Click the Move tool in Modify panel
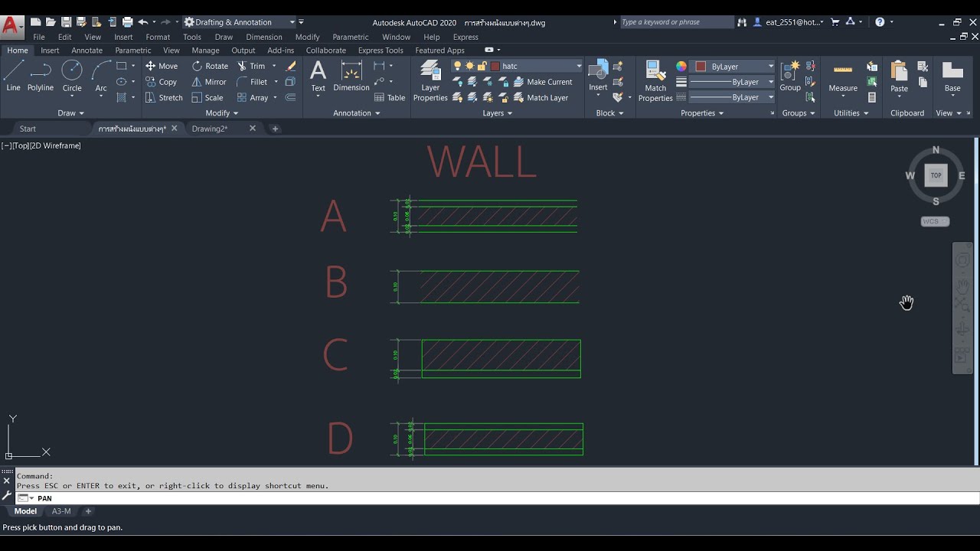 (162, 66)
